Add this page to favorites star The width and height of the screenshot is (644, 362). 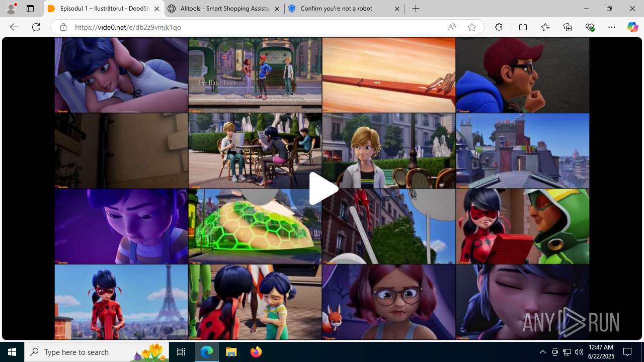click(471, 27)
